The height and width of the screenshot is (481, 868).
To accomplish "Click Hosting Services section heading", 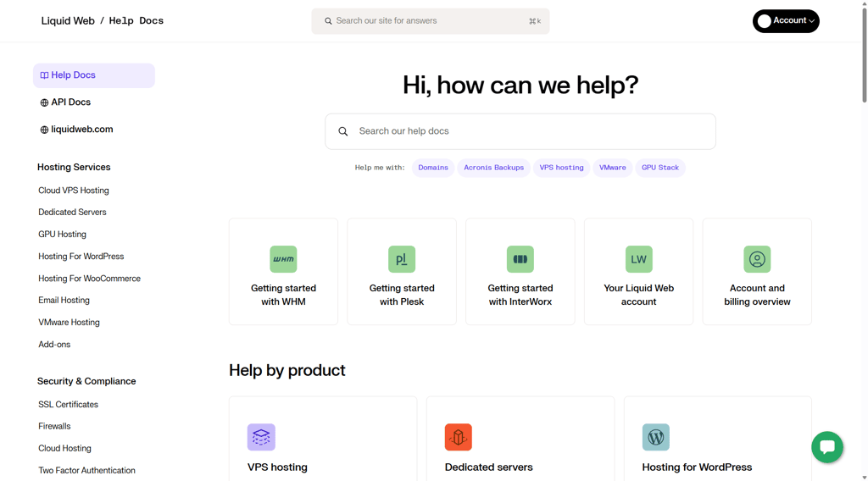I will pos(74,167).
